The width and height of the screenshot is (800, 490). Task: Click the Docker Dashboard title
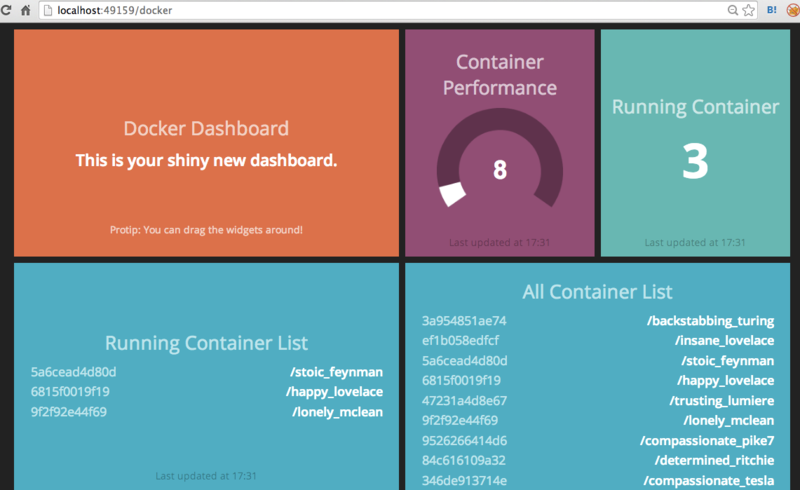(206, 129)
